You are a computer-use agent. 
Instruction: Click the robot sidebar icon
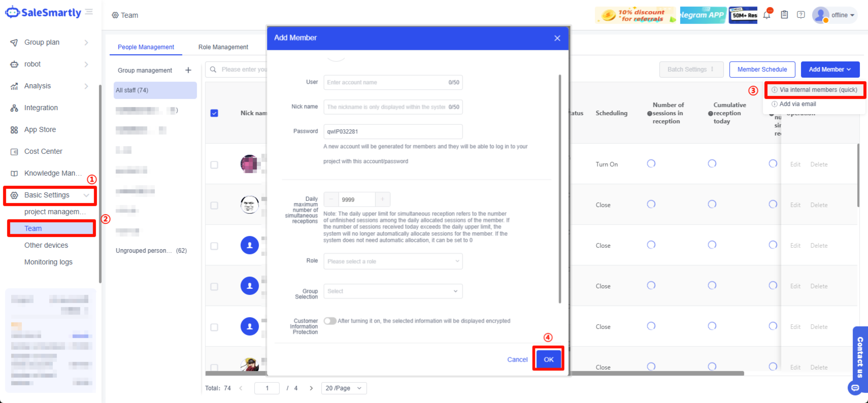(14, 64)
